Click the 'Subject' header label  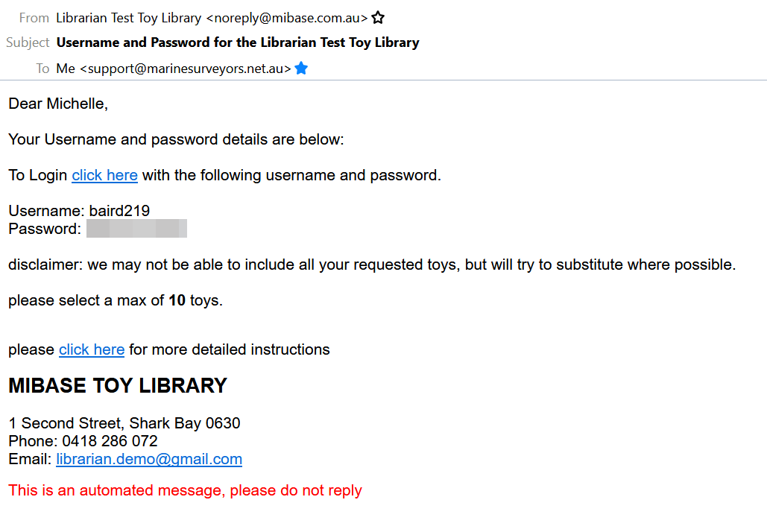pos(28,42)
